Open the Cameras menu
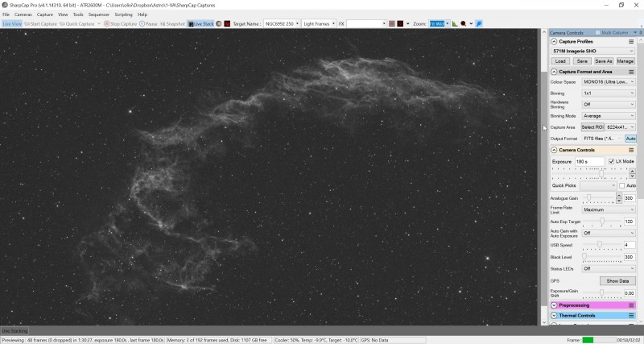 pos(23,15)
